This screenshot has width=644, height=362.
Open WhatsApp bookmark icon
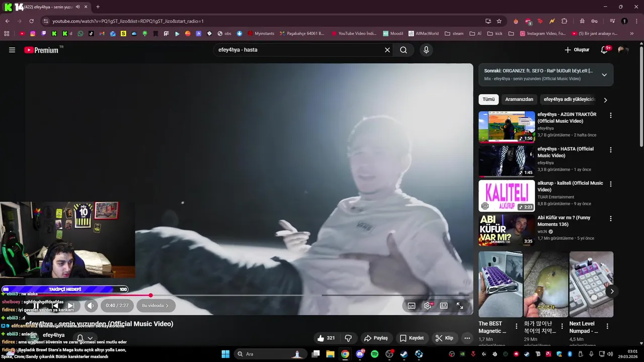pyautogui.click(x=80, y=34)
